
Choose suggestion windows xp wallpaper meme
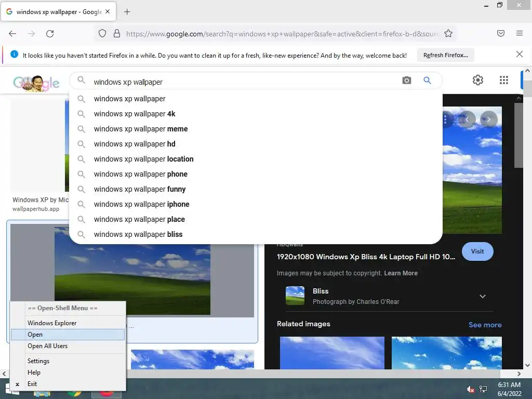point(255,129)
